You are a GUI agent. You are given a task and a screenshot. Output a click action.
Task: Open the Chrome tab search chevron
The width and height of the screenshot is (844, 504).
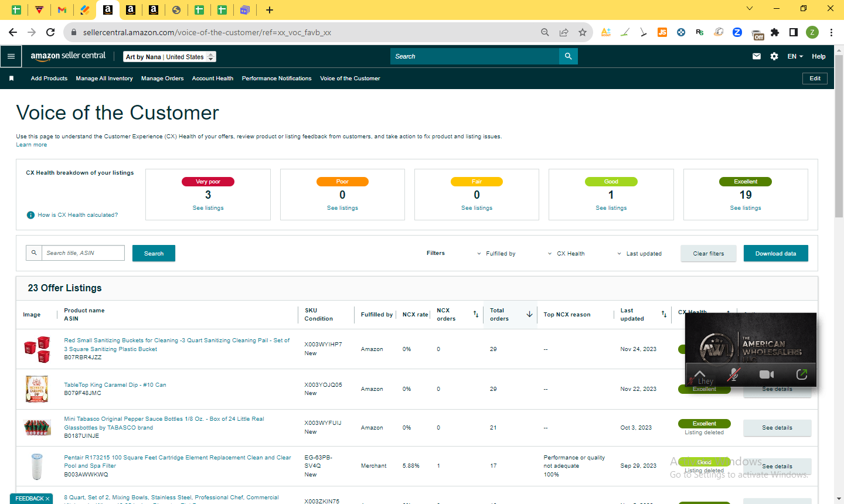tap(750, 9)
